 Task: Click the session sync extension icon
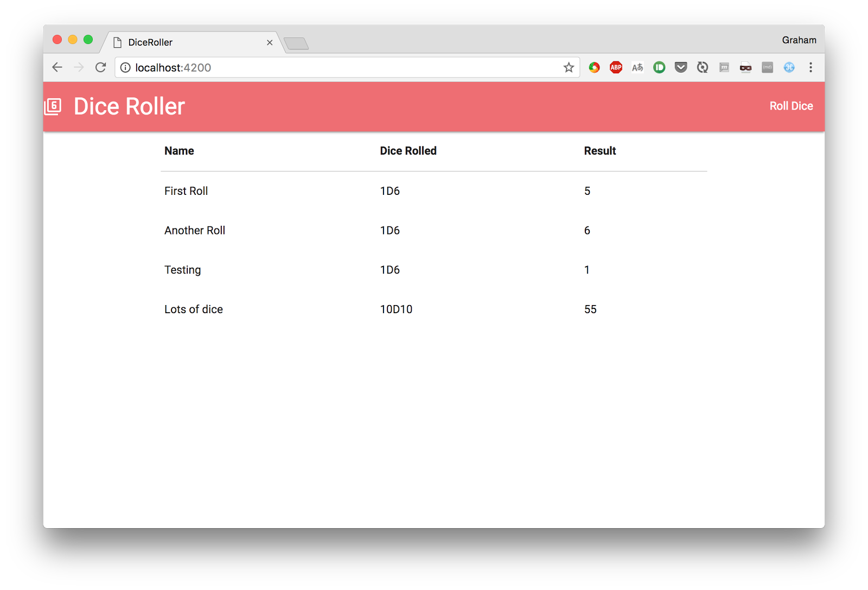(702, 67)
